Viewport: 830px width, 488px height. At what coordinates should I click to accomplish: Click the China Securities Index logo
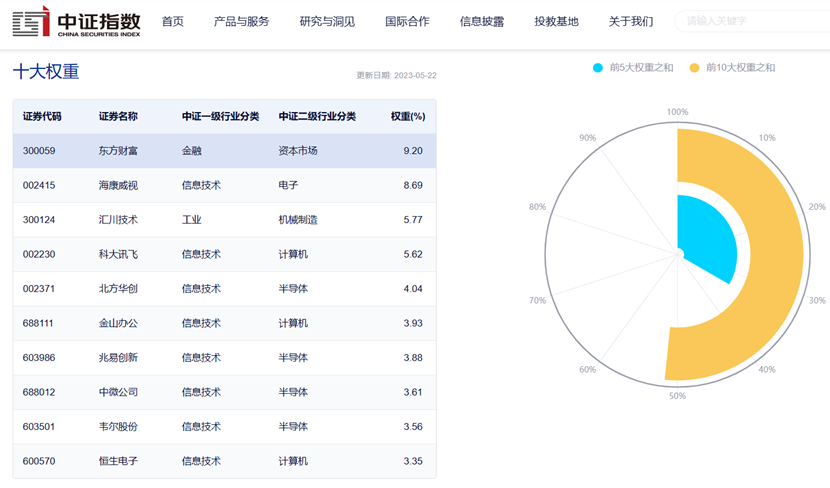(76, 22)
